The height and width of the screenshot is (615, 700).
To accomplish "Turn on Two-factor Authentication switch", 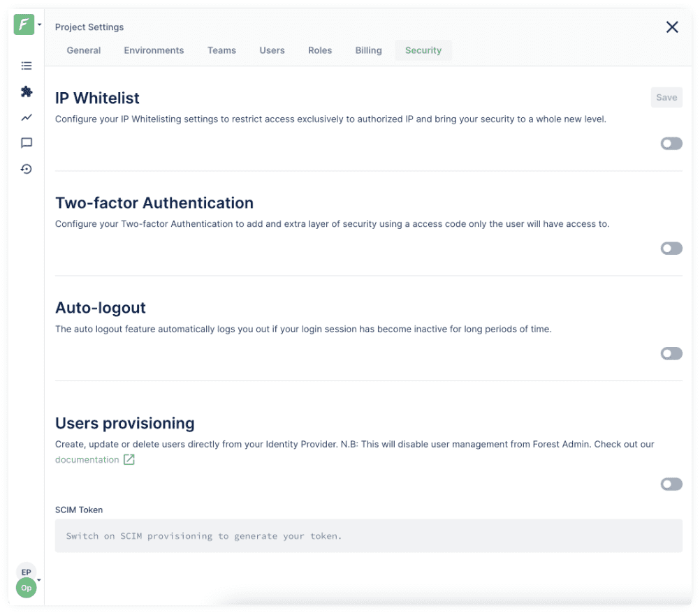I will point(671,249).
